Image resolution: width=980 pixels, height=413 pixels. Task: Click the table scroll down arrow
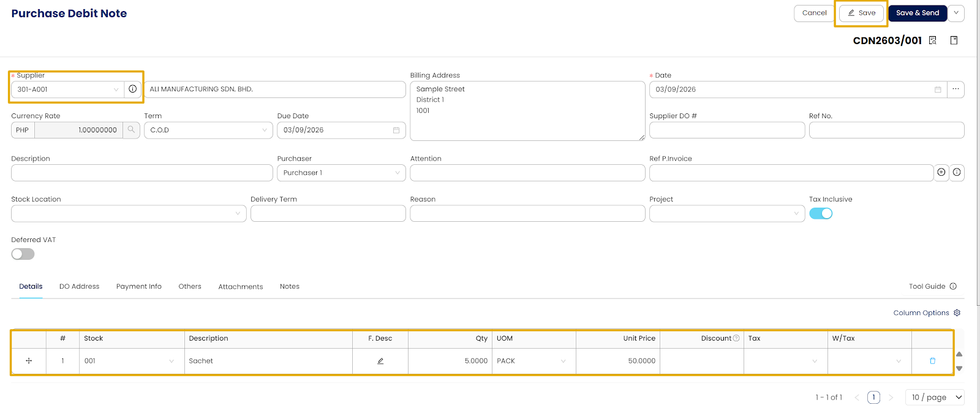point(959,368)
